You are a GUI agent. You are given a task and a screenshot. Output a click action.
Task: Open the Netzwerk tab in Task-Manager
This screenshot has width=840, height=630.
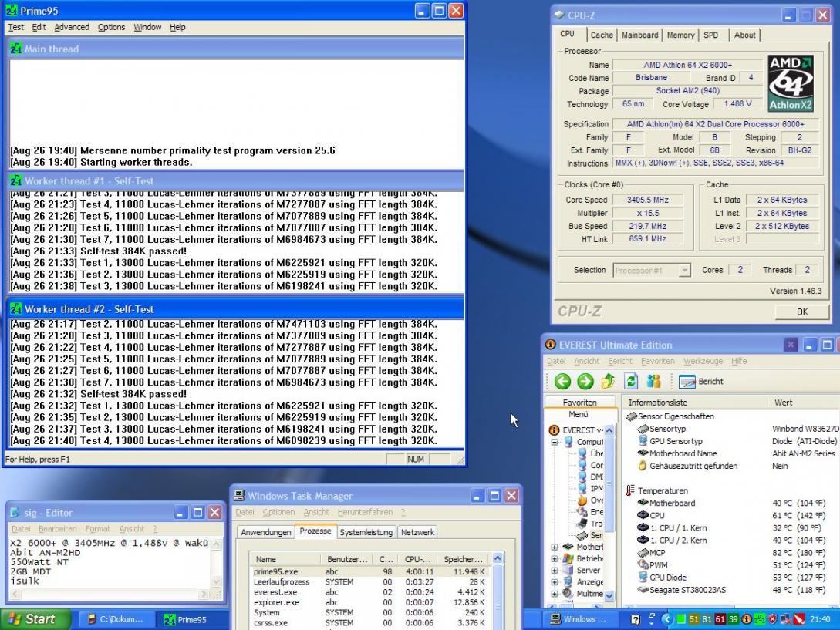417,532
